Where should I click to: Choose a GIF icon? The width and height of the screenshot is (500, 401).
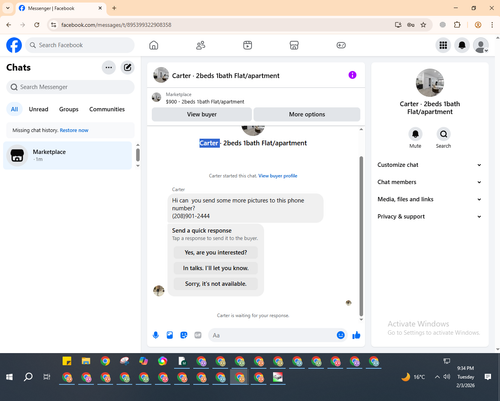(198, 335)
